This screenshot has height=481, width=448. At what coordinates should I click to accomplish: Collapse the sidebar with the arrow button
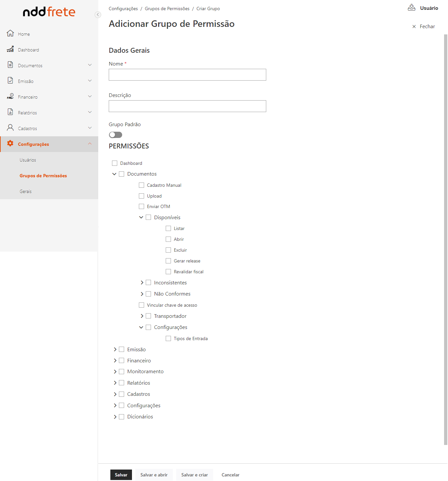tap(98, 15)
